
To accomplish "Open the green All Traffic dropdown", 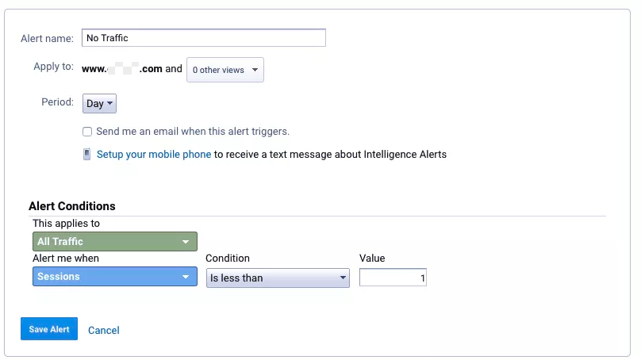I will point(115,241).
